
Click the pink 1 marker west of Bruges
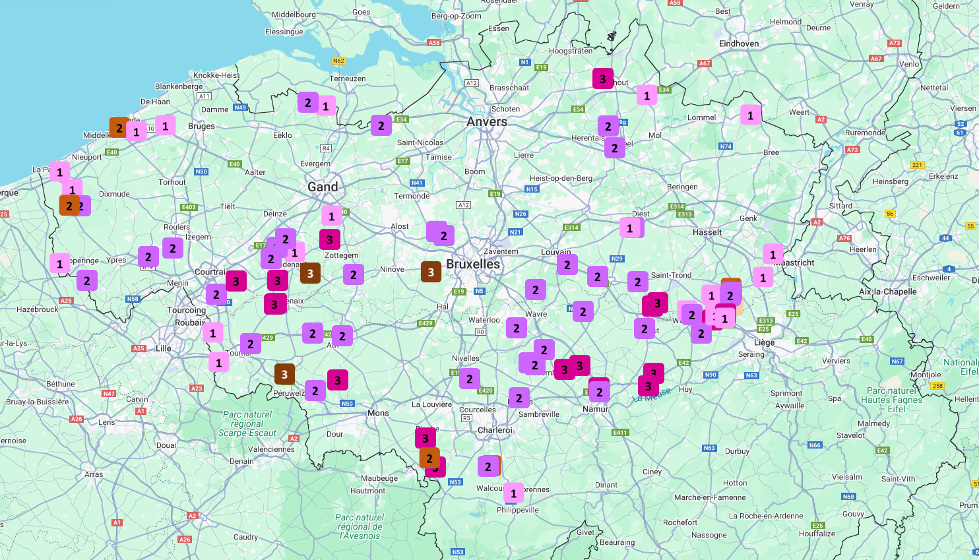pos(165,125)
